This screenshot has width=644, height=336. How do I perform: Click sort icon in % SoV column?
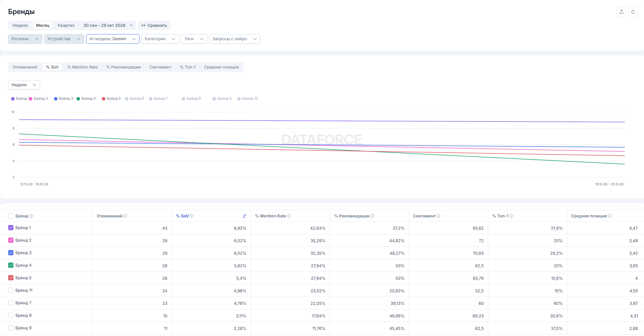(245, 216)
